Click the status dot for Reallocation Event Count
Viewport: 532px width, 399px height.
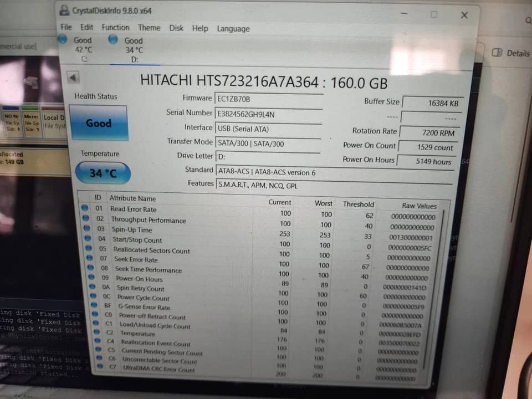click(x=98, y=341)
